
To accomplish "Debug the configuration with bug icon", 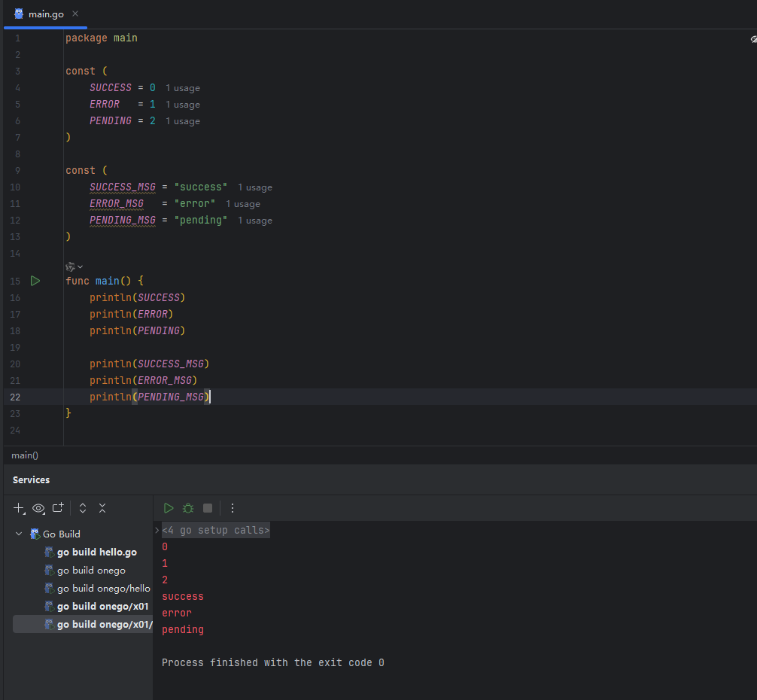I will (x=188, y=508).
